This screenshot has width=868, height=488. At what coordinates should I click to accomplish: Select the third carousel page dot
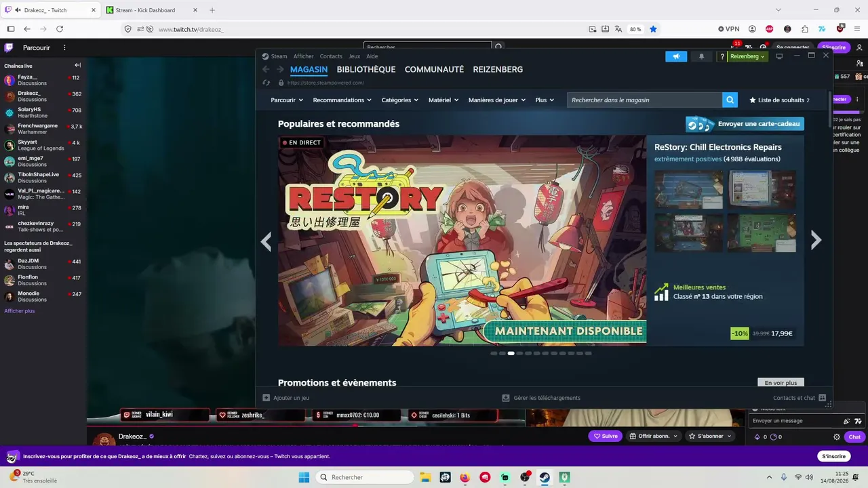511,353
